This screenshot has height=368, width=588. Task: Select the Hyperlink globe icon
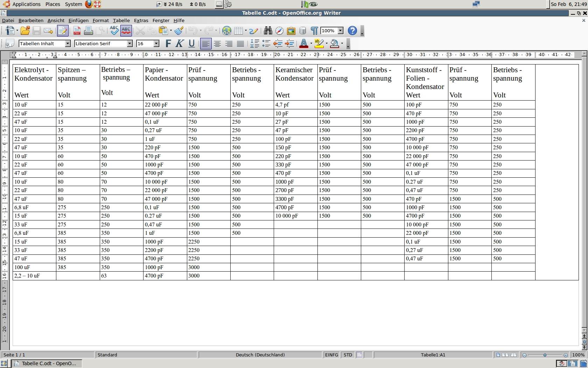(x=227, y=31)
